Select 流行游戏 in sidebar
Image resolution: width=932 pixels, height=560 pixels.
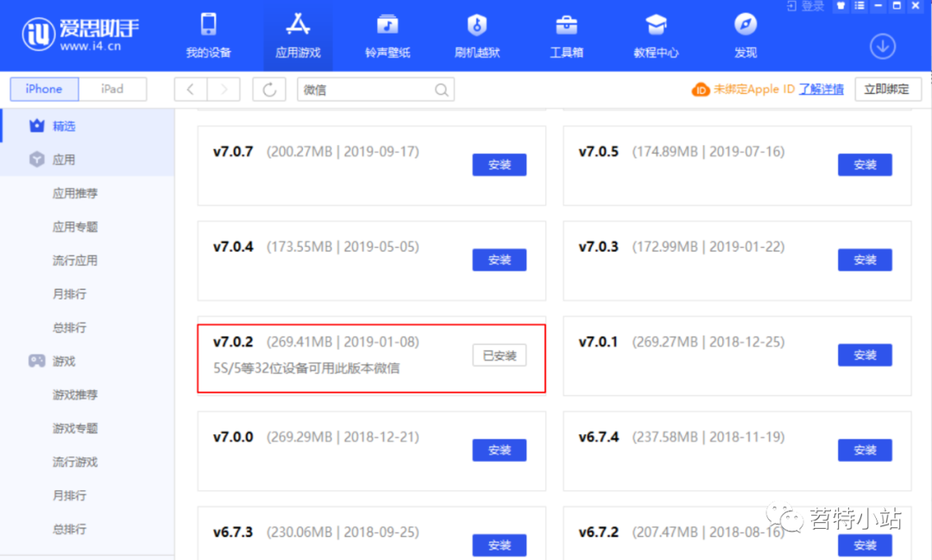[75, 462]
